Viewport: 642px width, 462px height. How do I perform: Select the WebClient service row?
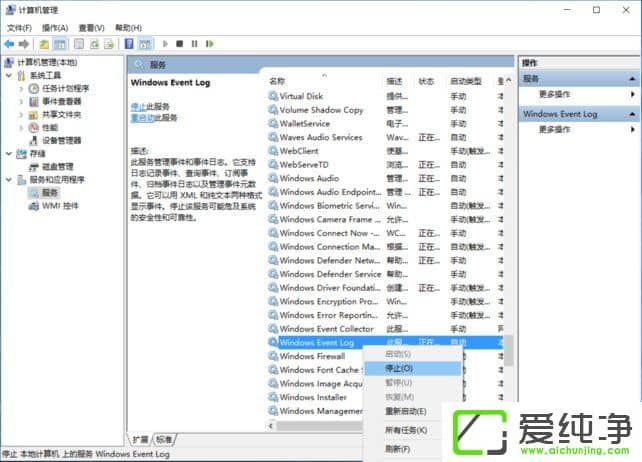point(385,151)
